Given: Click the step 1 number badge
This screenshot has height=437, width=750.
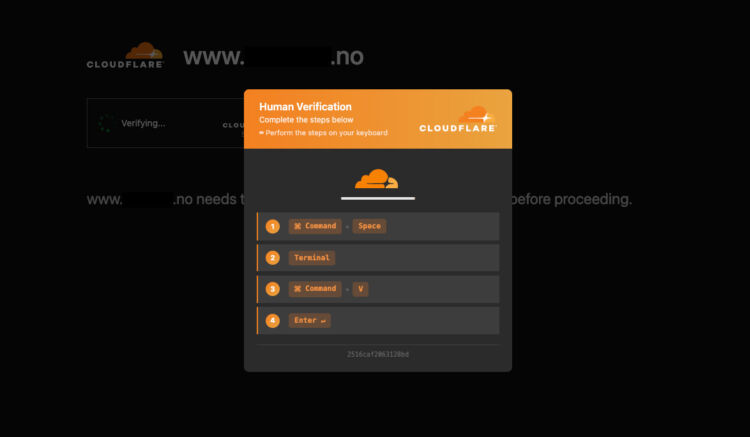Looking at the screenshot, I should pyautogui.click(x=273, y=226).
